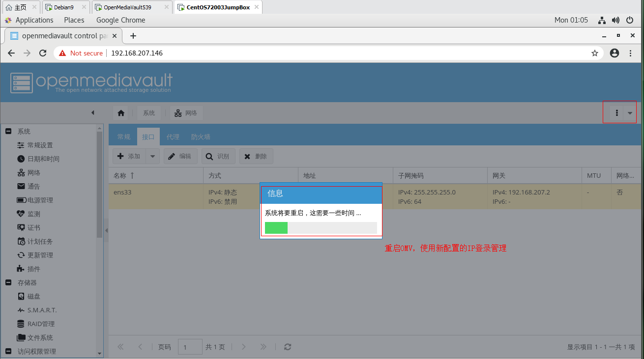The width and height of the screenshot is (644, 359).
Task: Click the 添加 button
Action: pyautogui.click(x=130, y=156)
